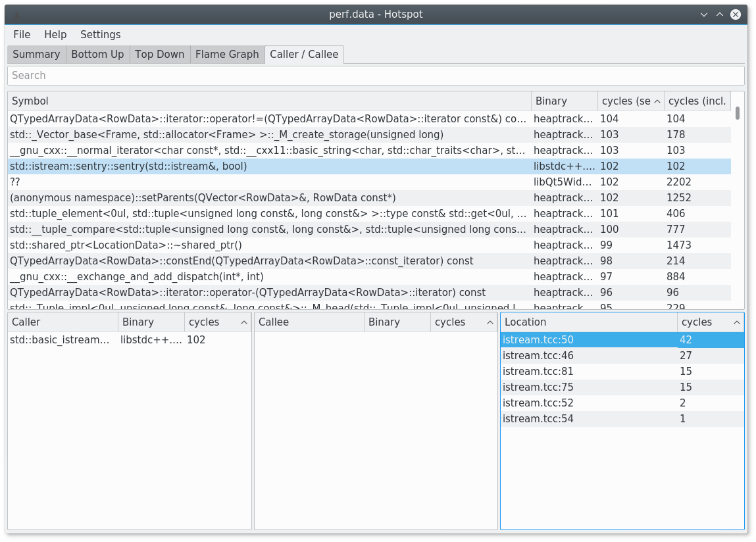
Task: Click the window minimize chevron icon
Action: click(704, 14)
